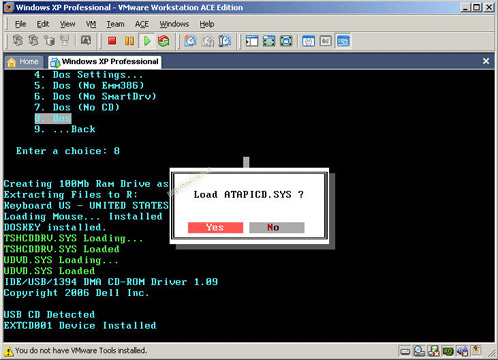This screenshot has height=360, width=498.
Task: Open the File menu
Action: point(20,24)
